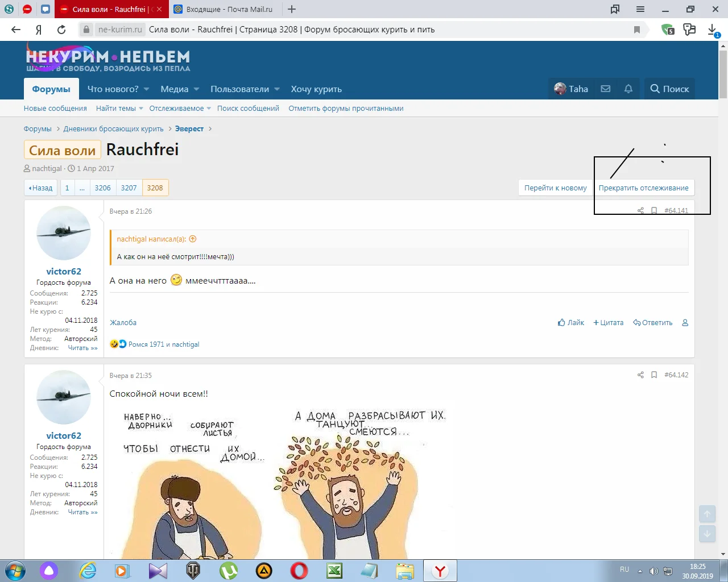Open Internet Explorer from the taskbar
This screenshot has height=582, width=728.
(x=88, y=571)
